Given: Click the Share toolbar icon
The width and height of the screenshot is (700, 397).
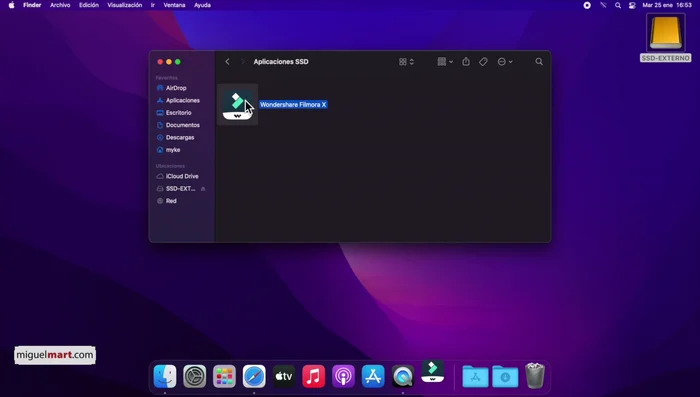Looking at the screenshot, I should click(466, 62).
